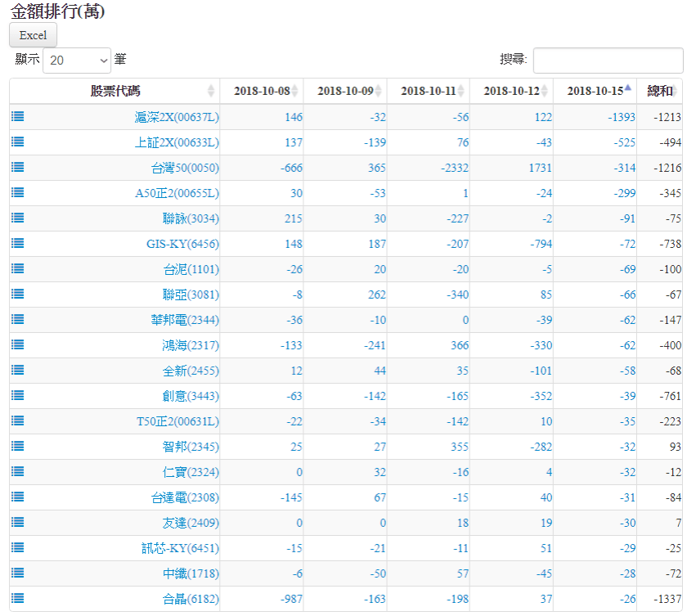This screenshot has width=687, height=616.
Task: Open the list icon for 聯詠(3034)
Action: [17, 218]
